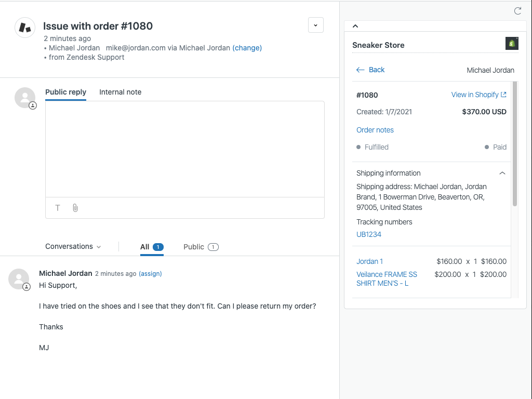
Task: Open tracking number UB1234
Action: coord(369,234)
